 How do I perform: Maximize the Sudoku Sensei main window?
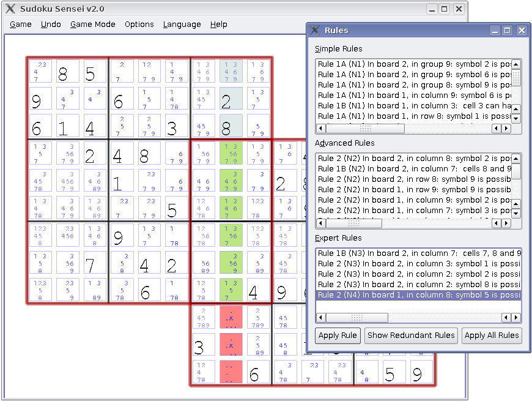click(x=444, y=9)
